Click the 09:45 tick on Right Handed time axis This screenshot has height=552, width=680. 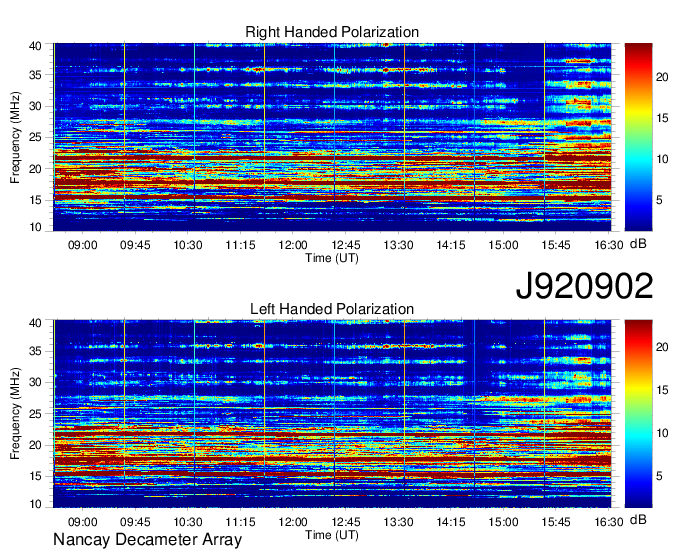[x=135, y=245]
